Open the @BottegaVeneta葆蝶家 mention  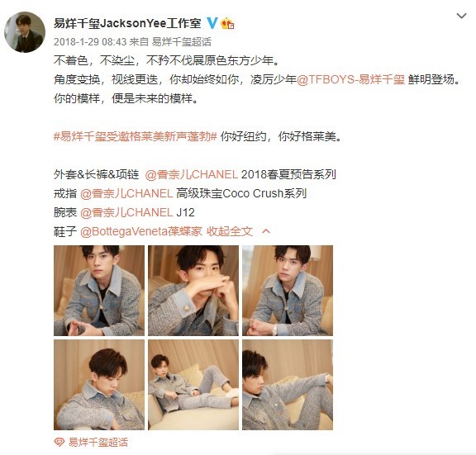(x=141, y=231)
